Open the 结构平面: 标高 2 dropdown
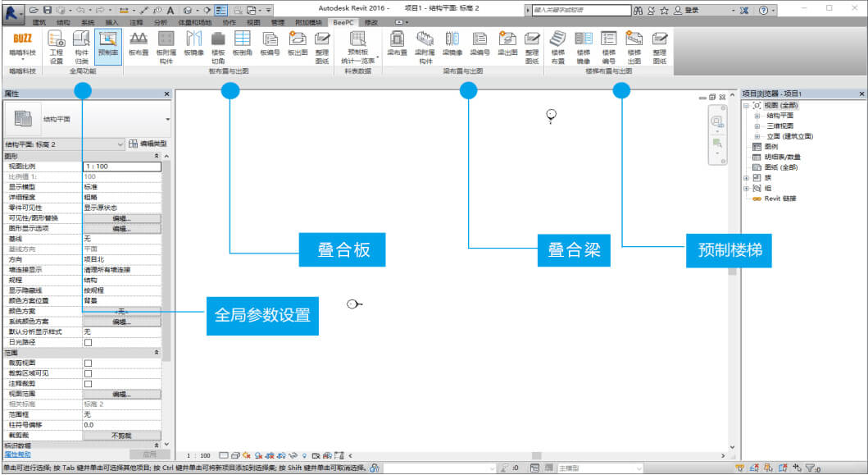 coord(64,144)
